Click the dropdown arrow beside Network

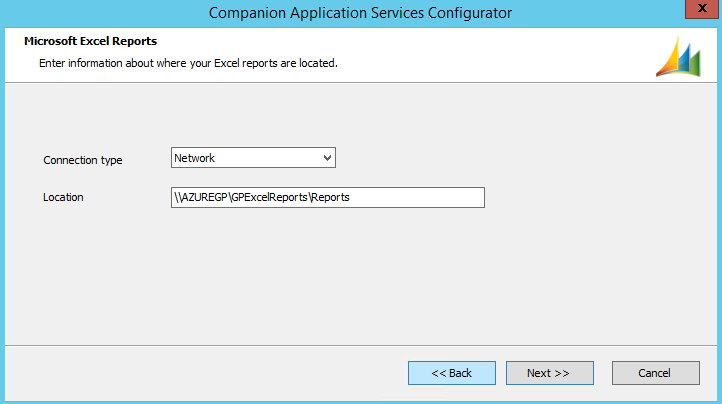coord(327,158)
